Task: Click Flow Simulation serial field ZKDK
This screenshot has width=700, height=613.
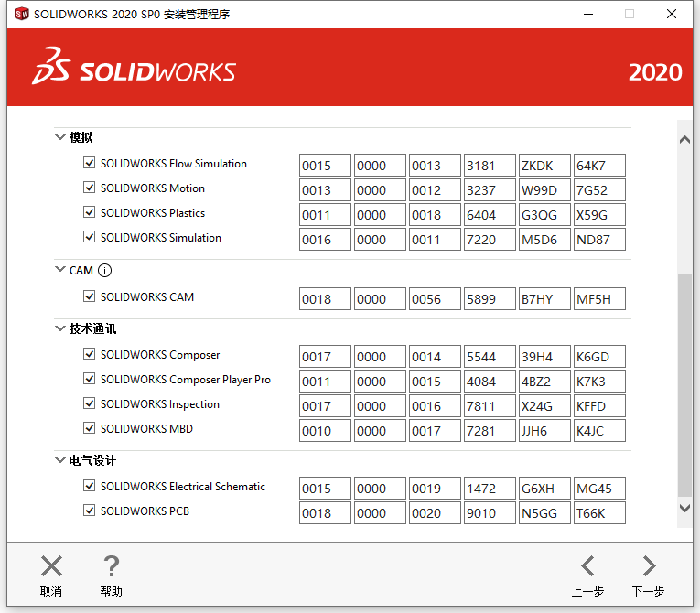Action: point(544,166)
